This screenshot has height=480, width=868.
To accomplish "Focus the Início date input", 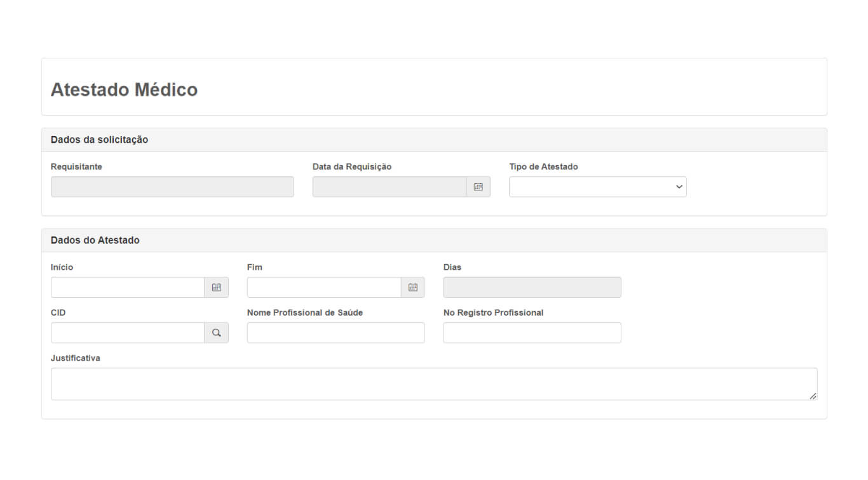I will 128,287.
